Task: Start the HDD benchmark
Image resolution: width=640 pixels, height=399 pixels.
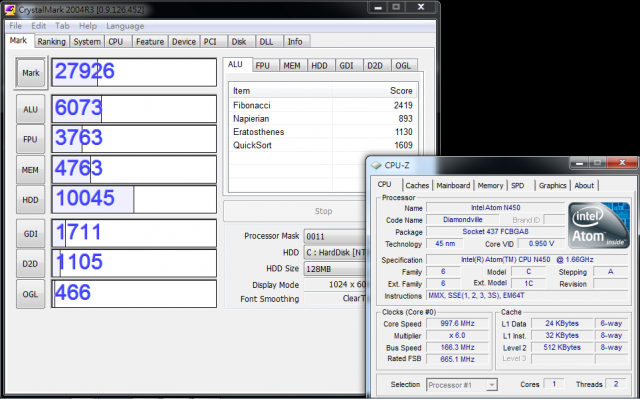Action: tap(31, 200)
